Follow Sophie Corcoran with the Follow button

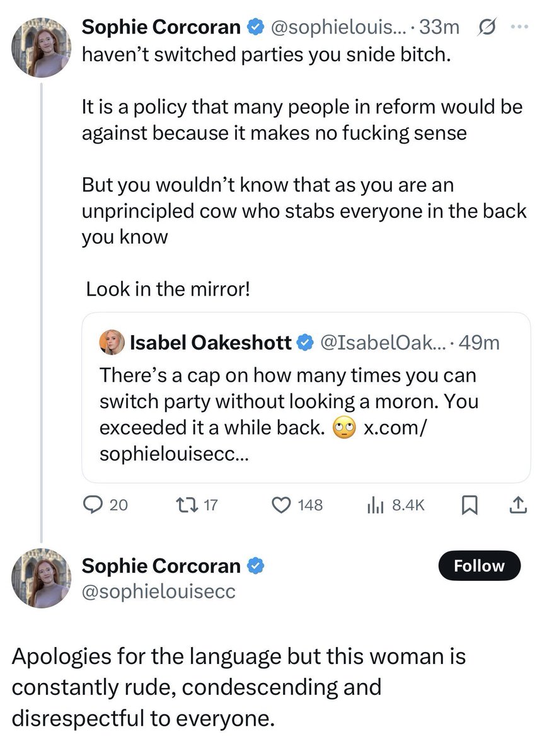pyautogui.click(x=480, y=566)
